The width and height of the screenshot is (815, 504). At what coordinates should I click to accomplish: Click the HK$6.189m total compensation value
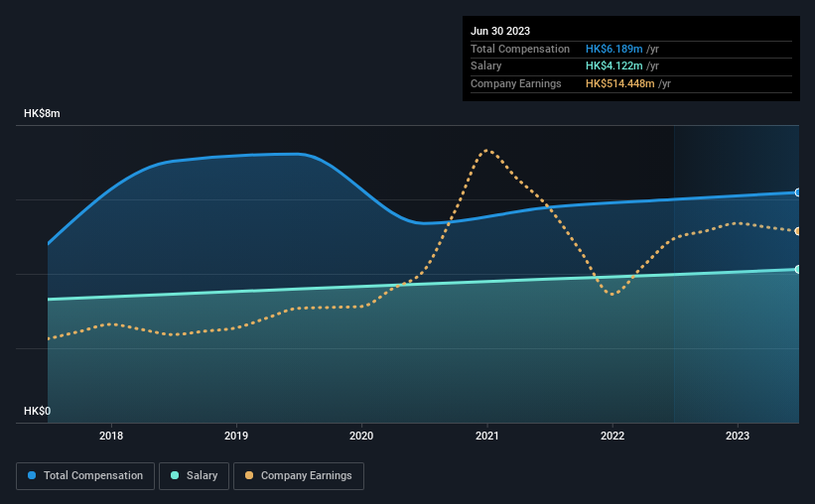coord(613,49)
